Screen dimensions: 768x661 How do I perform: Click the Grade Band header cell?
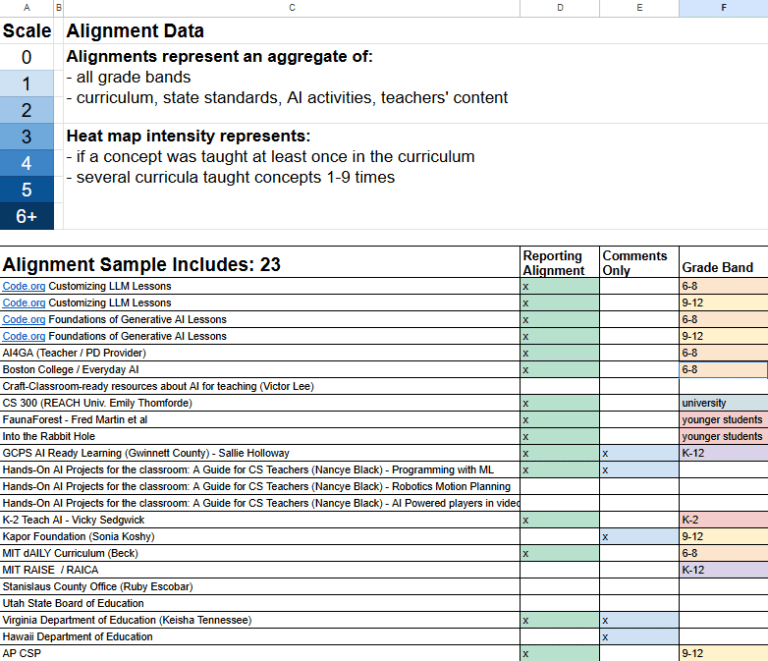click(723, 267)
